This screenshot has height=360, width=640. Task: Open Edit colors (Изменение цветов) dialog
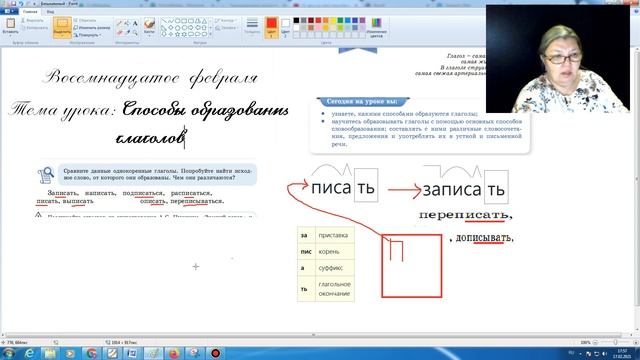tap(376, 27)
